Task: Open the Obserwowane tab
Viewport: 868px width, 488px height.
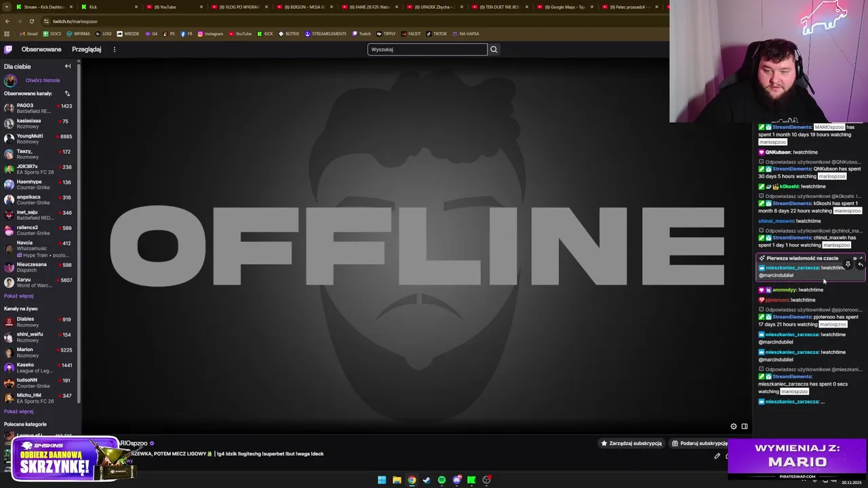Action: (x=41, y=49)
